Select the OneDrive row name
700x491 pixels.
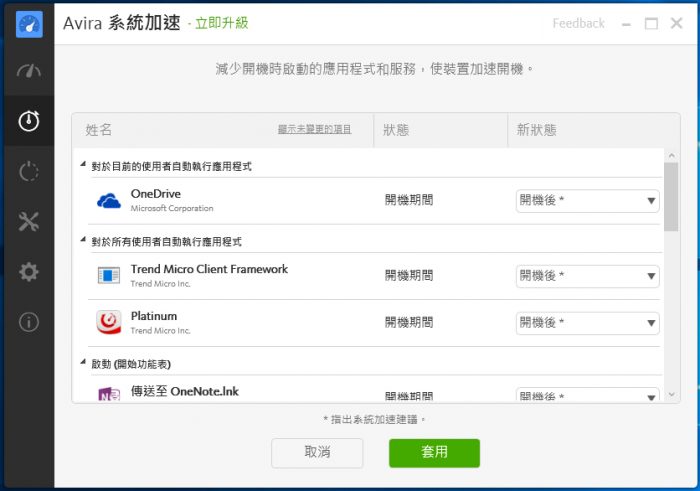pos(156,194)
